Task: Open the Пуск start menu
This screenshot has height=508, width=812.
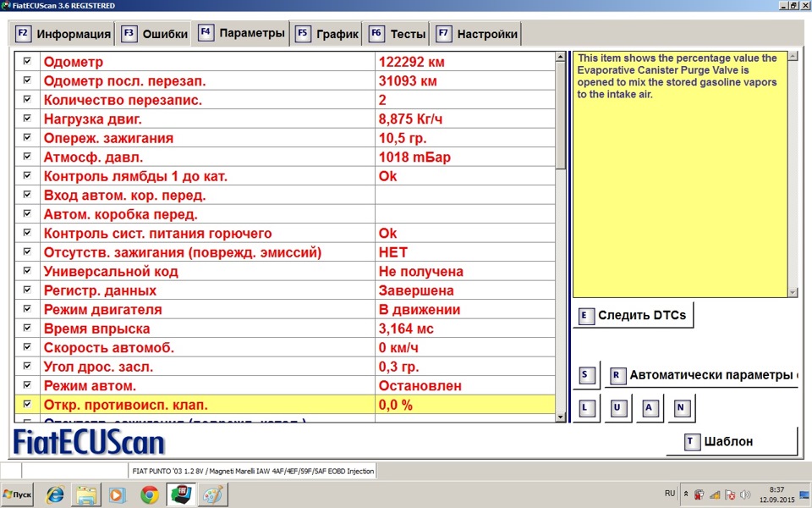Action: coord(17,494)
